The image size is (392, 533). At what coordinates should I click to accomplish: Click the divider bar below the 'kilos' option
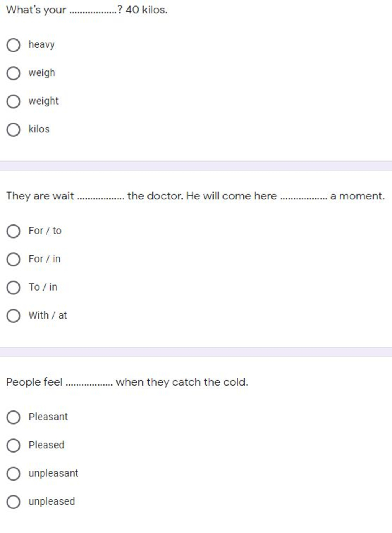point(196,166)
